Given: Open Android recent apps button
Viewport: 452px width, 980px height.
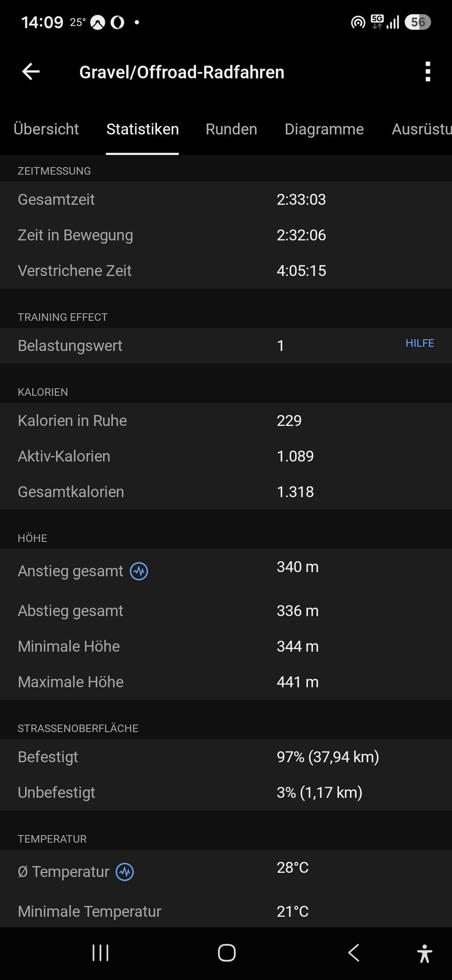Looking at the screenshot, I should 100,953.
